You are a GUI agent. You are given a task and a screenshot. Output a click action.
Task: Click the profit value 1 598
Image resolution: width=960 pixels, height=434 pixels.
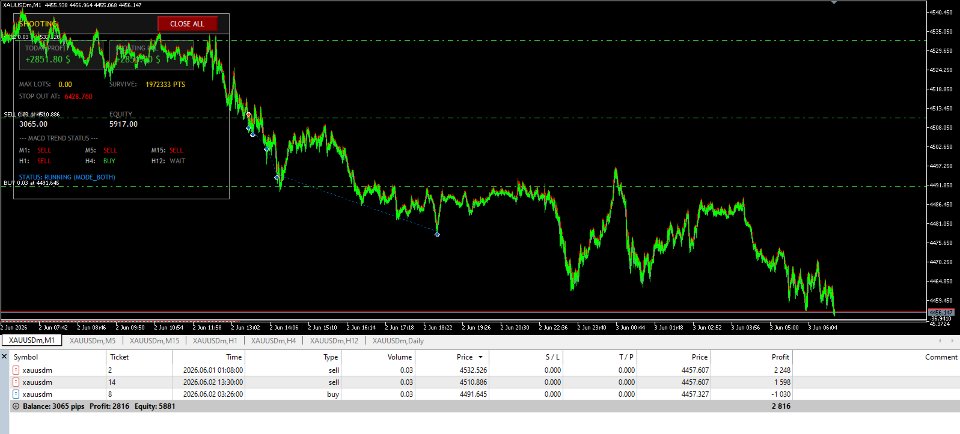(782, 383)
